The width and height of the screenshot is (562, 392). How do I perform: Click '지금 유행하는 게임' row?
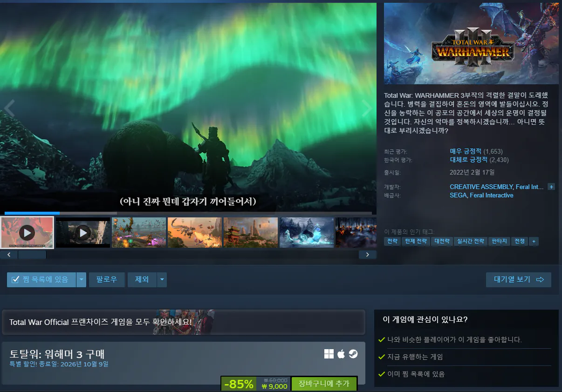point(466,357)
